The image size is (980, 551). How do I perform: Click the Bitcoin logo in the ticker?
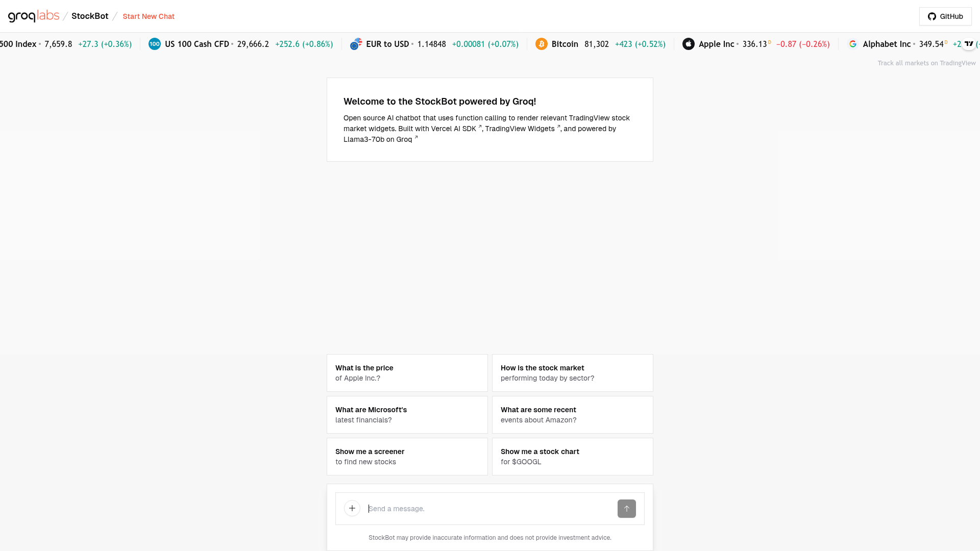coord(542,44)
